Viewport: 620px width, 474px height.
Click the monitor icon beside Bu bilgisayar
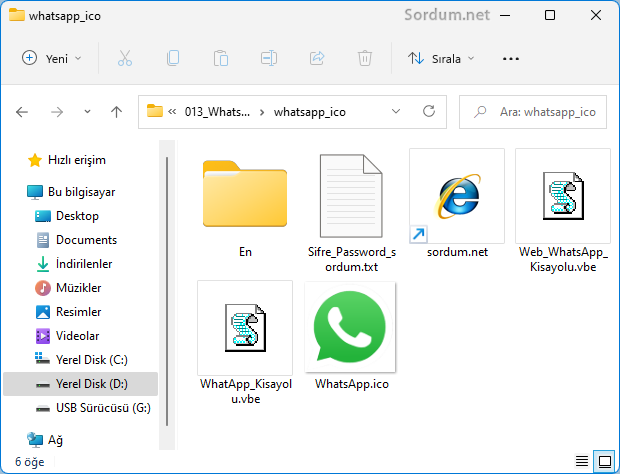click(35, 192)
